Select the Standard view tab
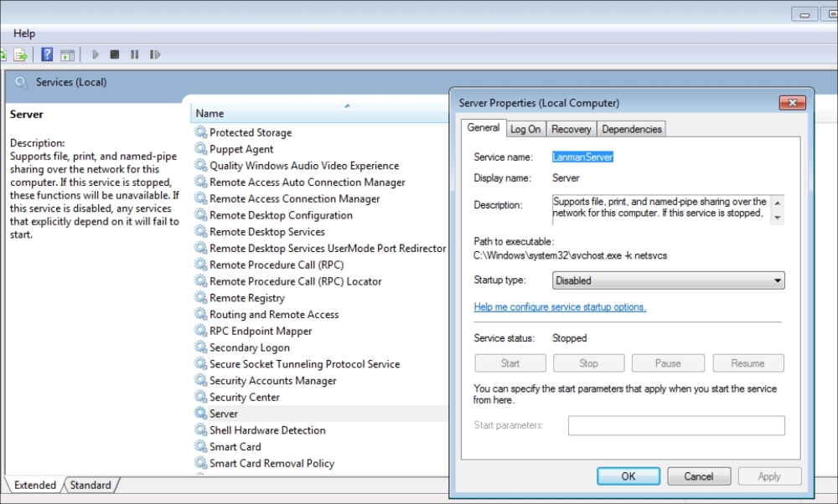838x504 pixels. (91, 486)
